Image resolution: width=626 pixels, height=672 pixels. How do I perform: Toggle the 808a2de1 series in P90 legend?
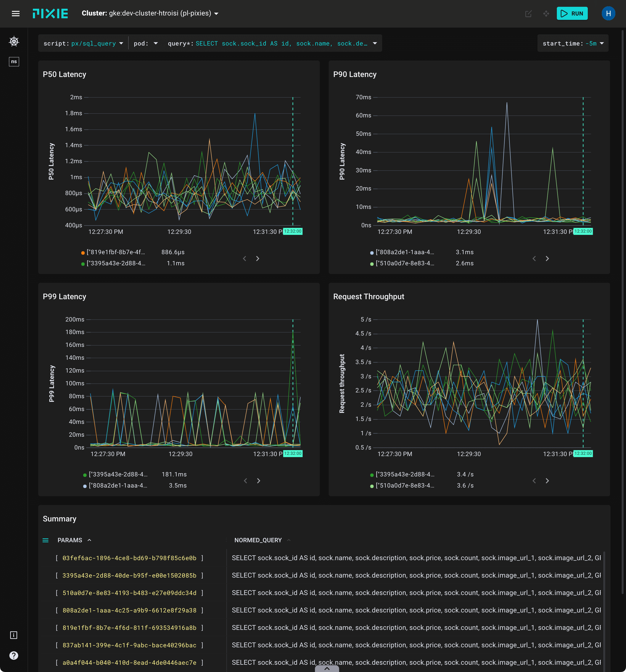[405, 252]
